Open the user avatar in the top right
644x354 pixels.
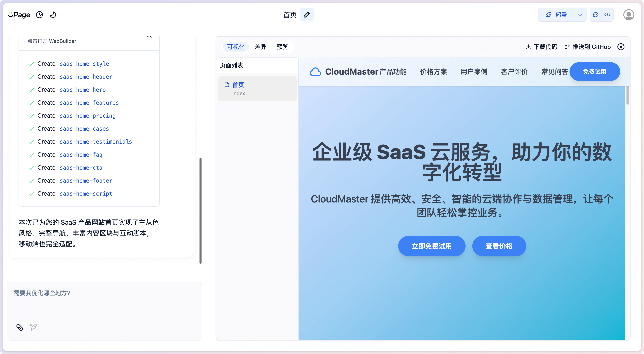pyautogui.click(x=629, y=15)
